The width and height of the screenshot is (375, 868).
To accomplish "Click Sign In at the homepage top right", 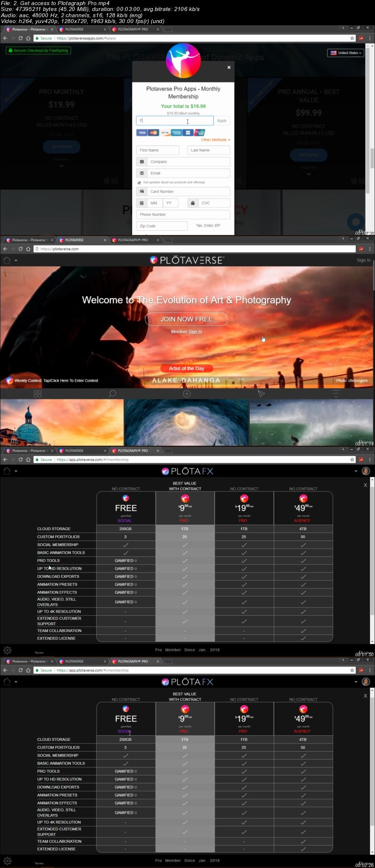I will (x=363, y=260).
